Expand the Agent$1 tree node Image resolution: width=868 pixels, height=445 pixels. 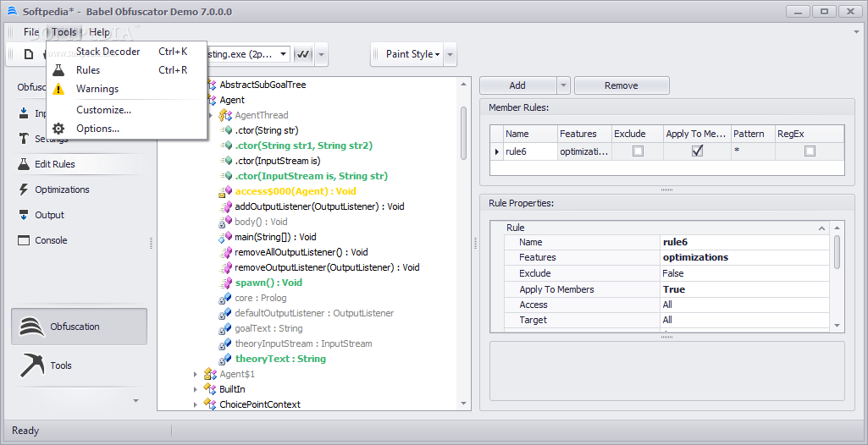(196, 374)
